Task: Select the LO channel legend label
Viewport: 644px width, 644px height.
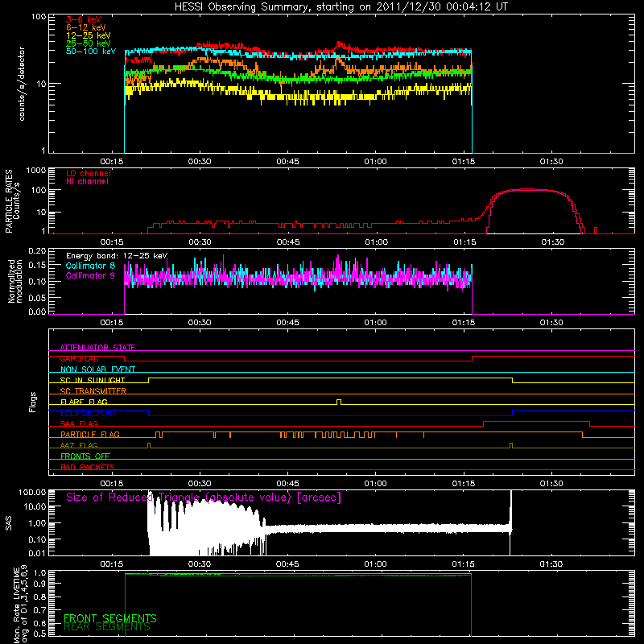Action: pyautogui.click(x=89, y=174)
